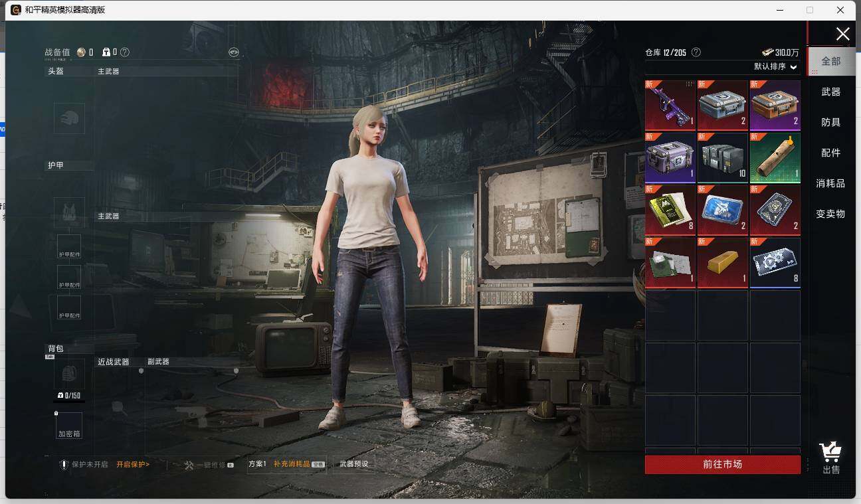Viewport: 861px width, 504px height.
Task: Select the dynamite stick item on green background
Action: point(775,158)
